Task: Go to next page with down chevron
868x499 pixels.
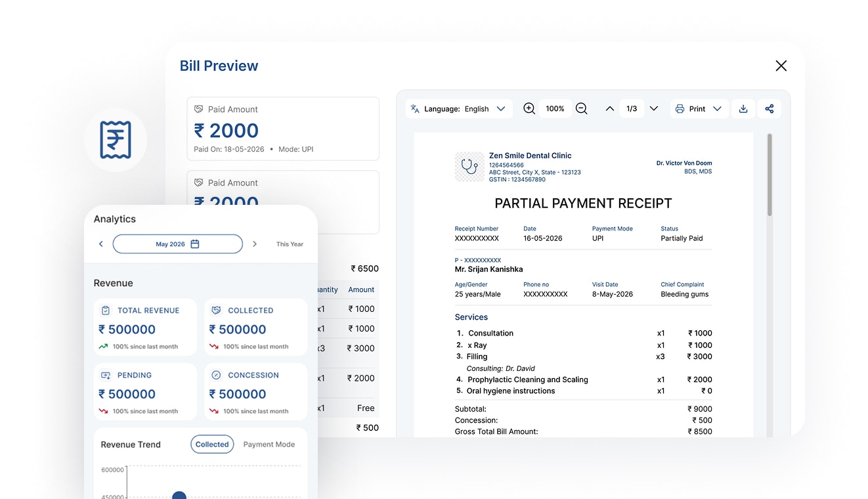Action: pos(654,109)
